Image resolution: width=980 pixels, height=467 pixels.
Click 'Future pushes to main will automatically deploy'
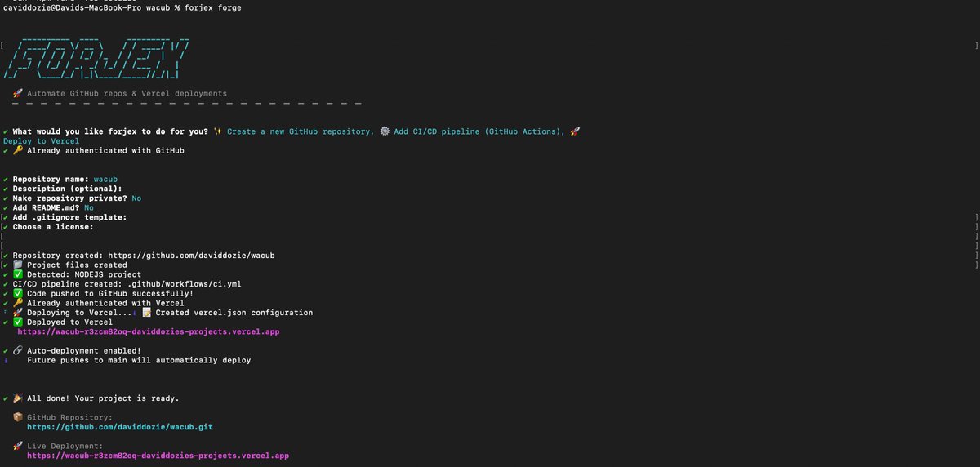(x=139, y=360)
